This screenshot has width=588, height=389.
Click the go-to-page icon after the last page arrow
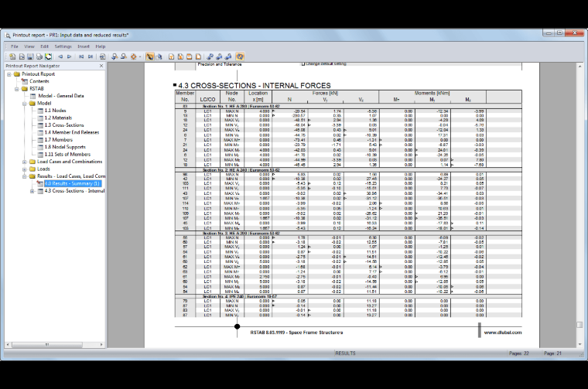pos(102,56)
